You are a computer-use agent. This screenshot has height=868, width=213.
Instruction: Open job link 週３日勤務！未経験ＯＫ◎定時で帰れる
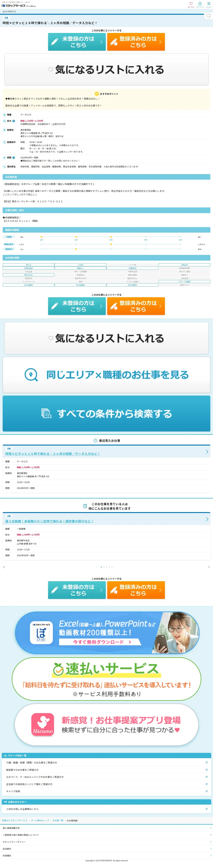coord(50,521)
